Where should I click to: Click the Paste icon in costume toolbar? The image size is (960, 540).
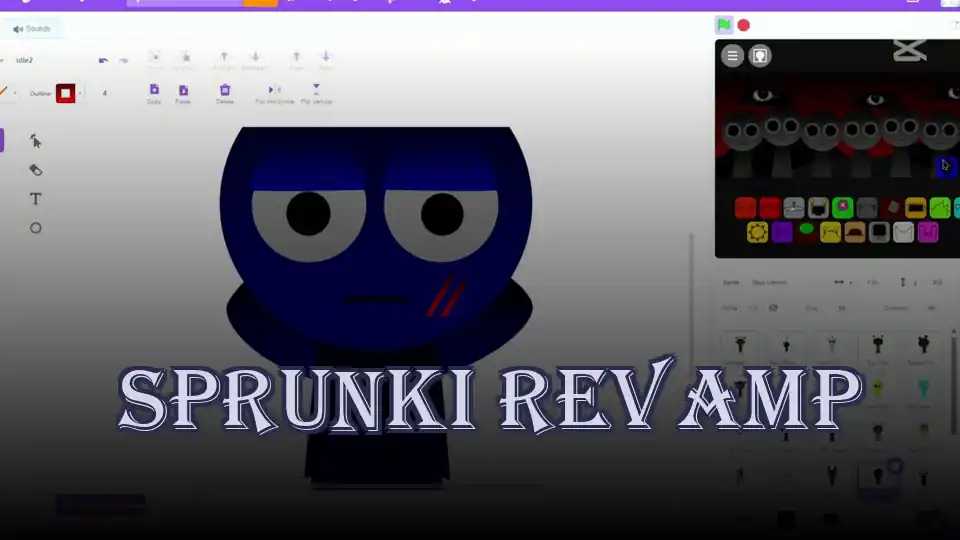click(x=183, y=90)
